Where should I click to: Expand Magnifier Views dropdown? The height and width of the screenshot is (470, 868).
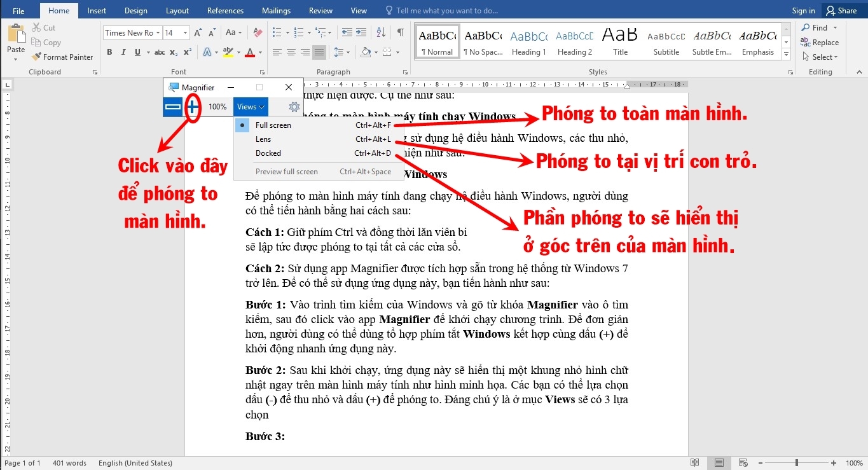coord(251,107)
